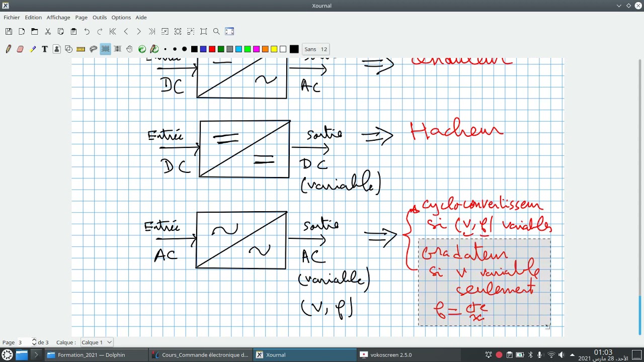
Task: Activate the Select Rectangle tool
Action: [x=105, y=49]
